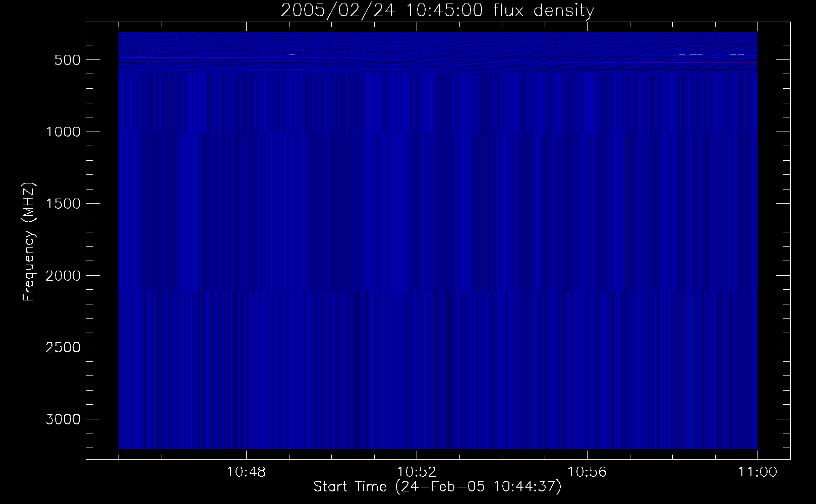Click the plot title '2005/02/24 10:45:00 flux density'
The height and width of the screenshot is (504, 816).
[x=437, y=11]
